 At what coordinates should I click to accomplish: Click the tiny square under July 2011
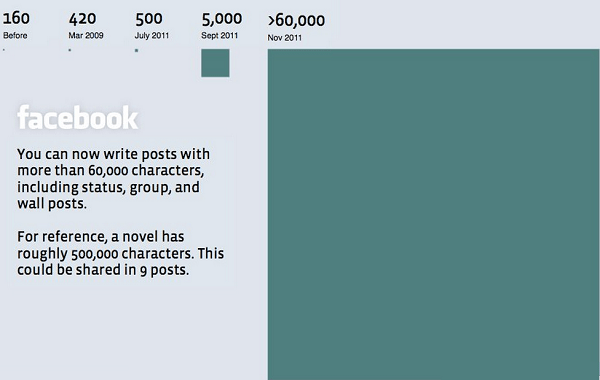(x=137, y=51)
